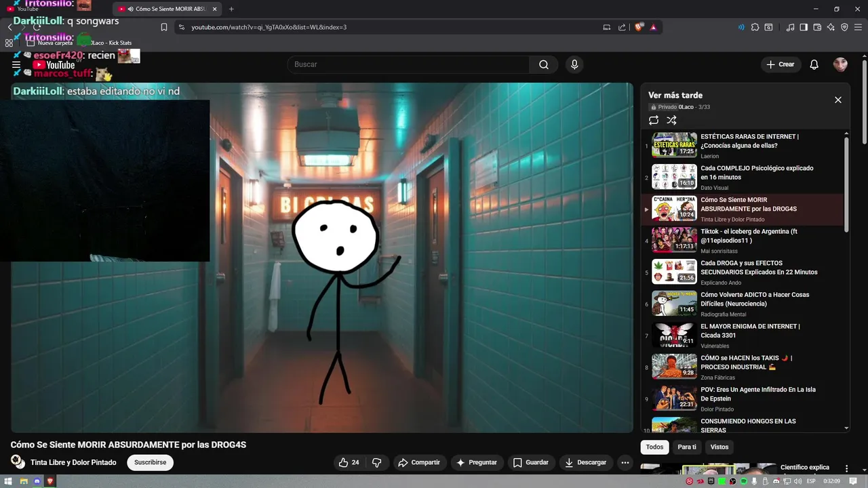Open the Leo AI sparkle icon
868x488 pixels.
[x=831, y=27]
